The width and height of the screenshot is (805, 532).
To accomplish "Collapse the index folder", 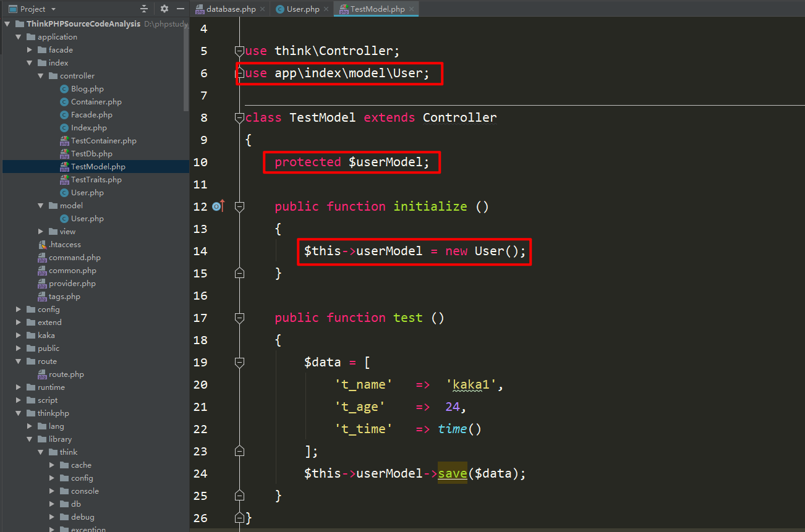I will [x=30, y=63].
